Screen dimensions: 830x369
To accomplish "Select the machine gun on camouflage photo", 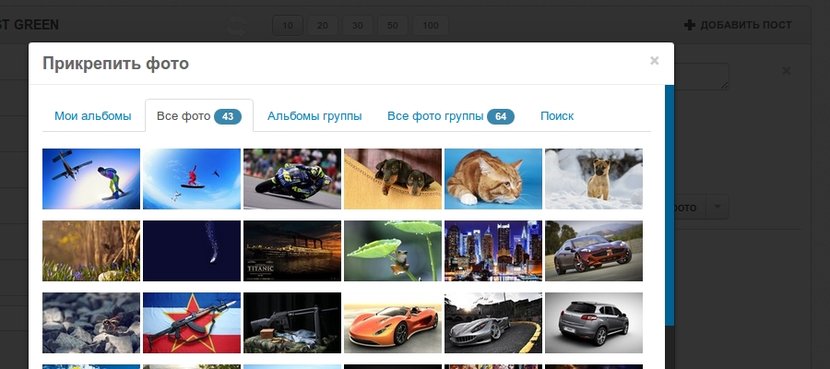I will click(x=292, y=323).
